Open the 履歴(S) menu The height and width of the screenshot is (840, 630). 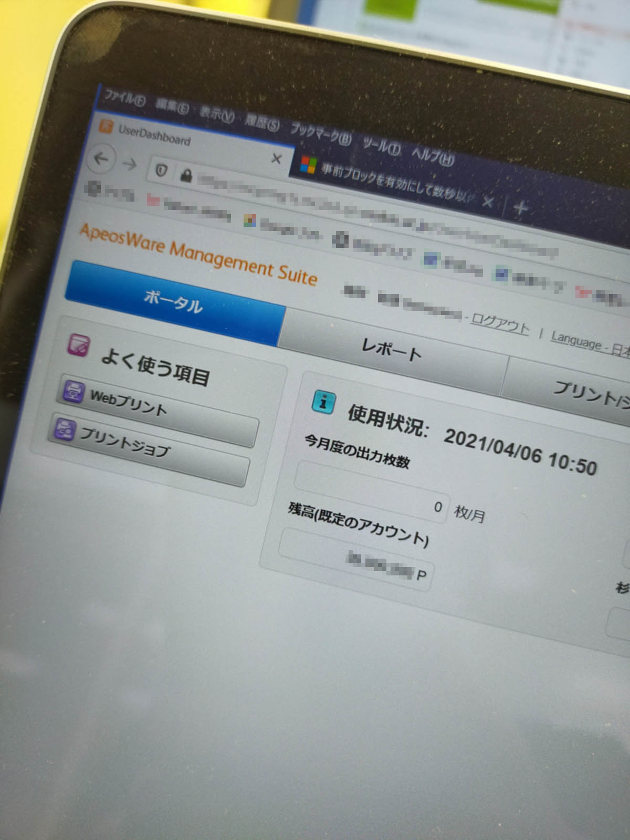point(262,123)
